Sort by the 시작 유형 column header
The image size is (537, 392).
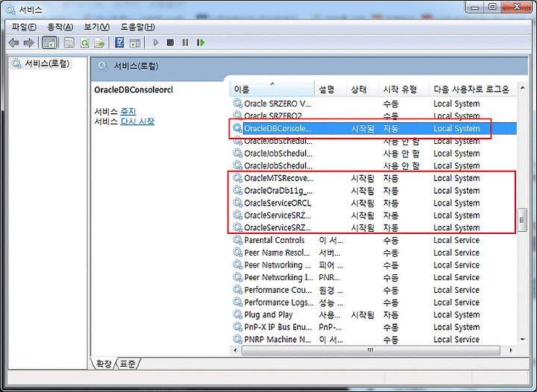pyautogui.click(x=403, y=89)
